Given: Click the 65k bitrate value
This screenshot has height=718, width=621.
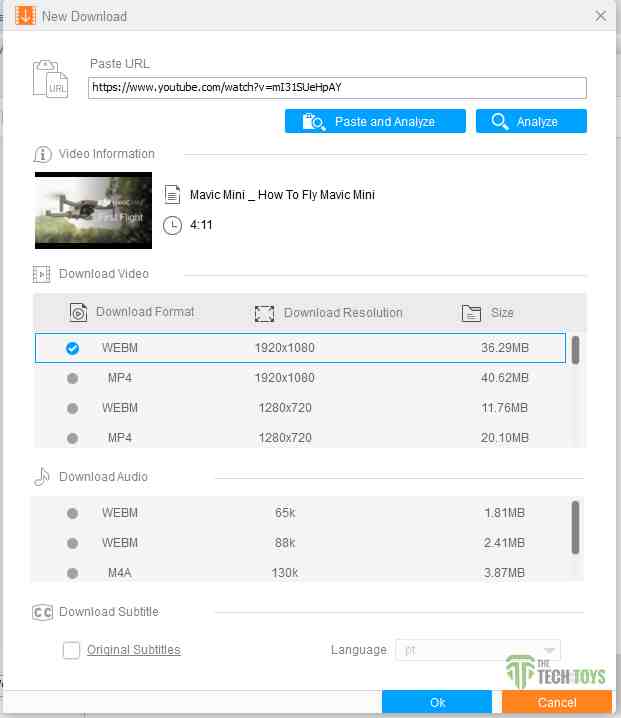Looking at the screenshot, I should 285,513.
